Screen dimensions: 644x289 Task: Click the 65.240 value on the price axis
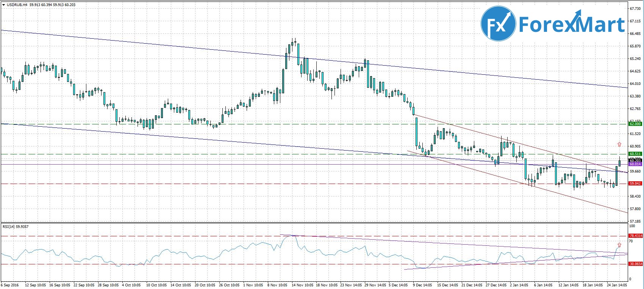635,59
